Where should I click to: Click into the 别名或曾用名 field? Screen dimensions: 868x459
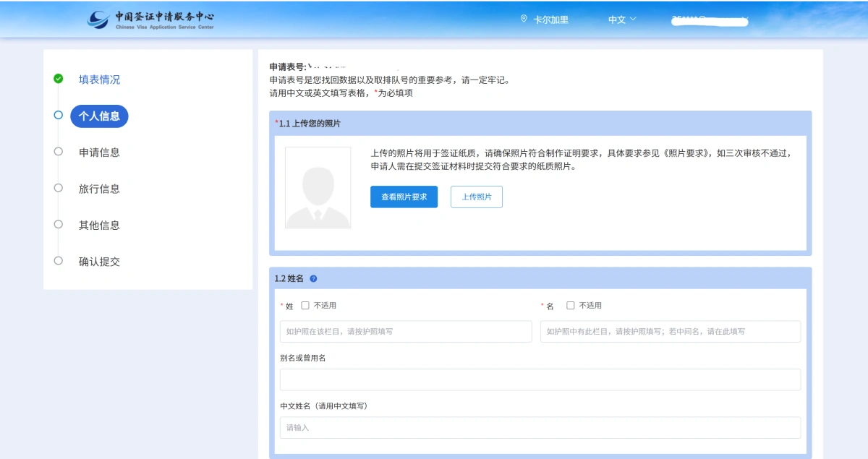(x=540, y=379)
